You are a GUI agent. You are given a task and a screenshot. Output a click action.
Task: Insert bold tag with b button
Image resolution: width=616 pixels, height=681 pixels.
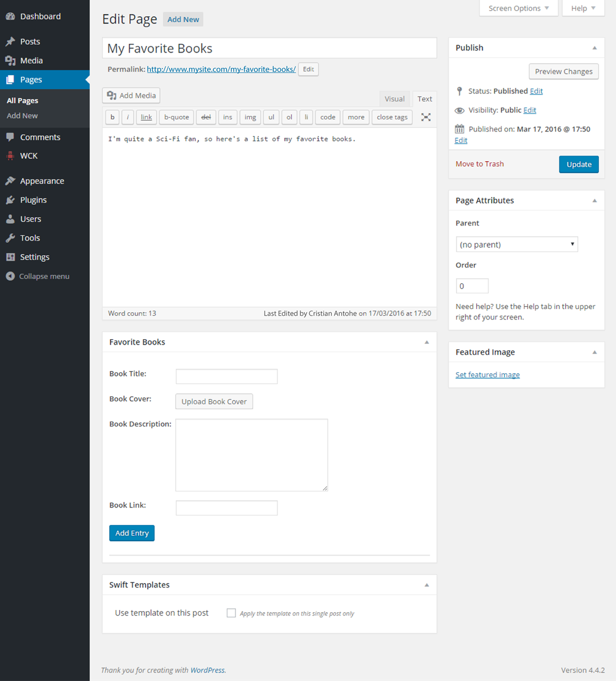click(112, 117)
